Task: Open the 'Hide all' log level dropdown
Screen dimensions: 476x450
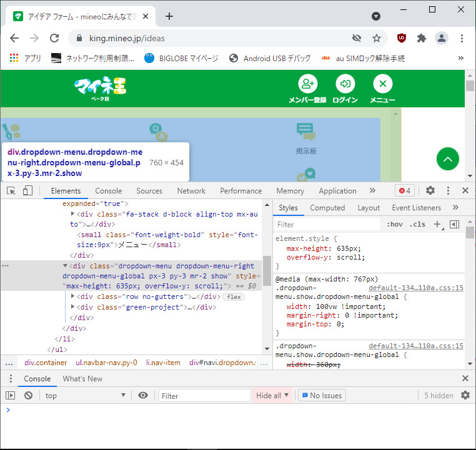Action: tap(273, 395)
